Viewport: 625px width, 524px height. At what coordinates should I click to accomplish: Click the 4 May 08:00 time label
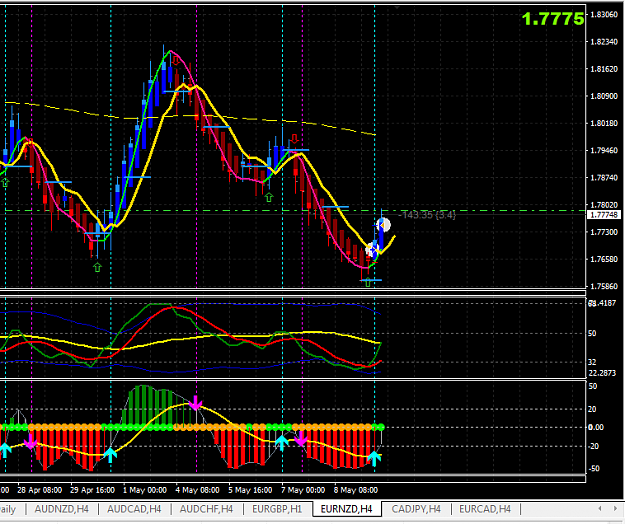click(x=197, y=490)
